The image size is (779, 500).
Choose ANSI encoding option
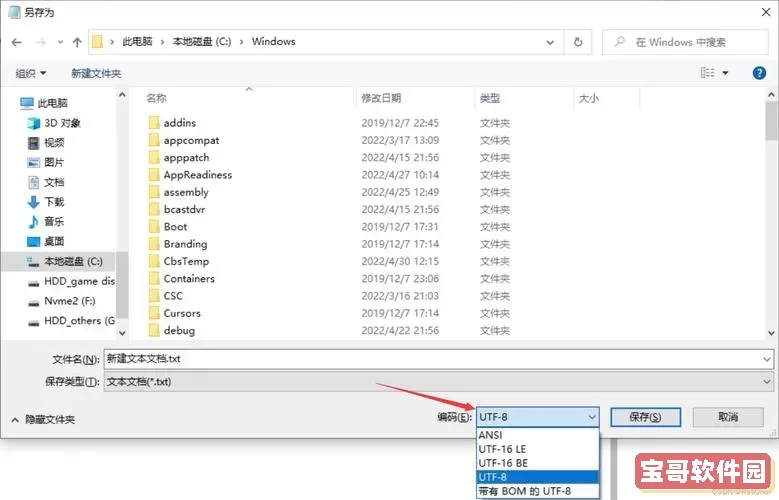538,435
